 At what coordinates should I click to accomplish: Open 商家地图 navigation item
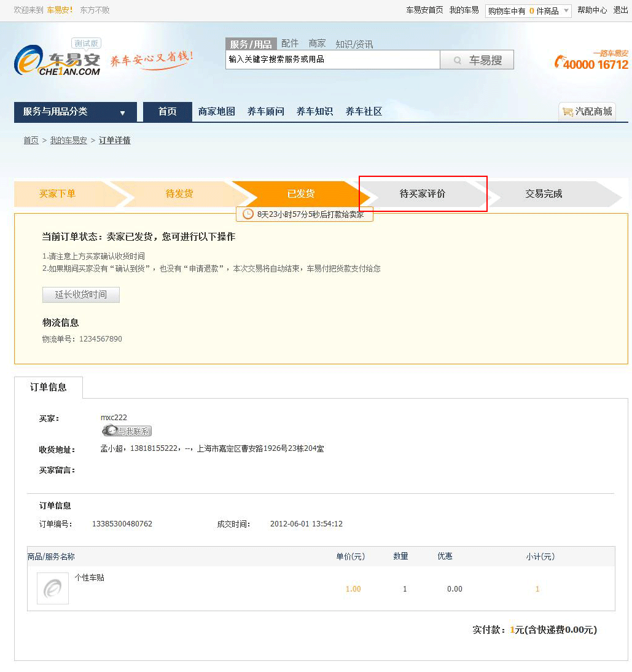pos(216,112)
